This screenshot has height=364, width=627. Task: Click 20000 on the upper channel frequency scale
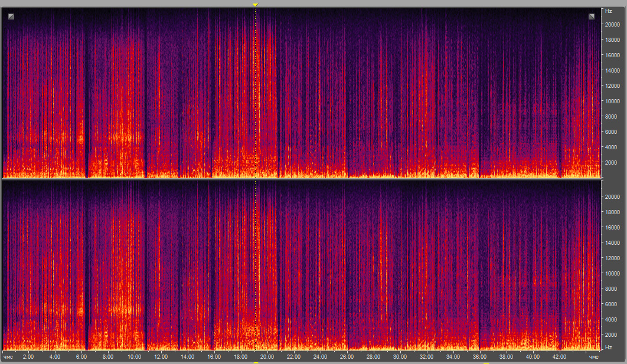coord(610,24)
